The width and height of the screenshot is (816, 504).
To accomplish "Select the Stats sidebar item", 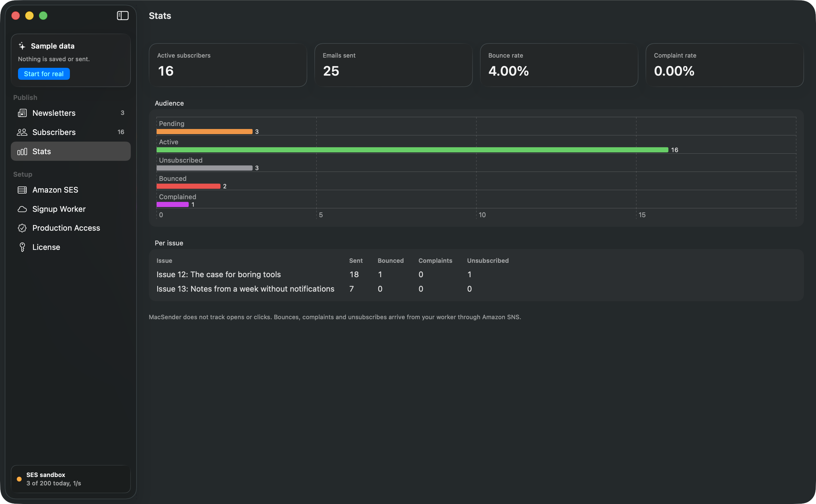I will 71,151.
